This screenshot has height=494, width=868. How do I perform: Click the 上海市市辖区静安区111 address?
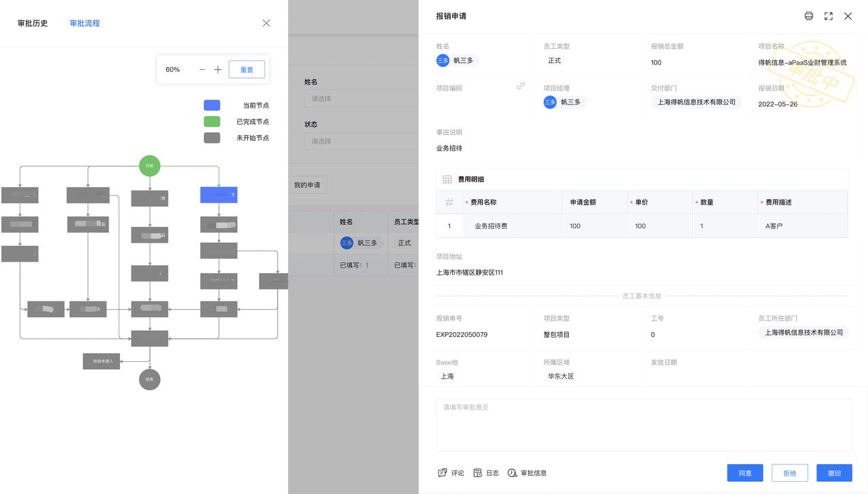(469, 272)
